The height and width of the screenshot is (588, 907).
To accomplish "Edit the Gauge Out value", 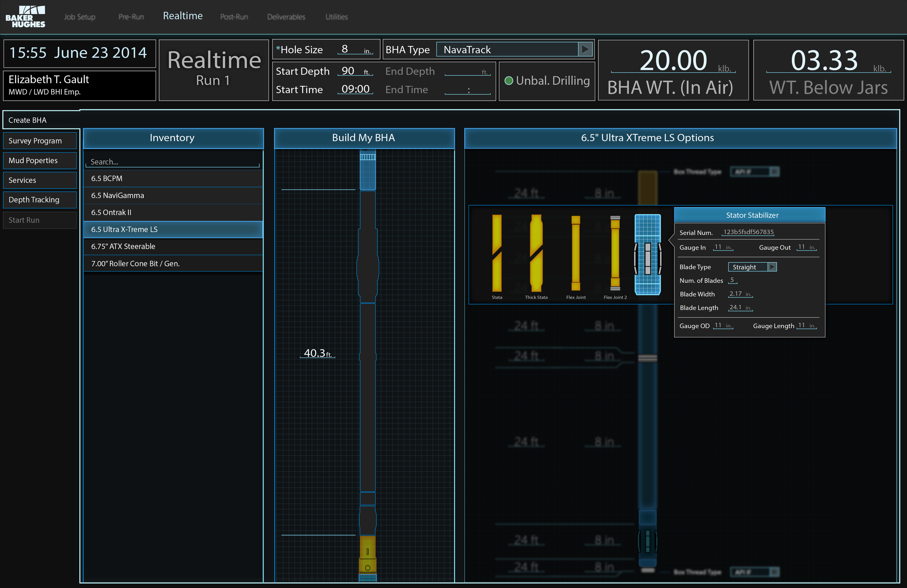I will (x=807, y=247).
